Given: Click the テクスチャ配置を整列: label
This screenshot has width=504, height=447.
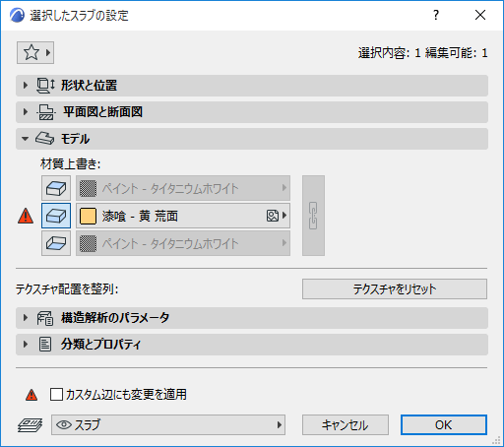Looking at the screenshot, I should pyautogui.click(x=67, y=289).
